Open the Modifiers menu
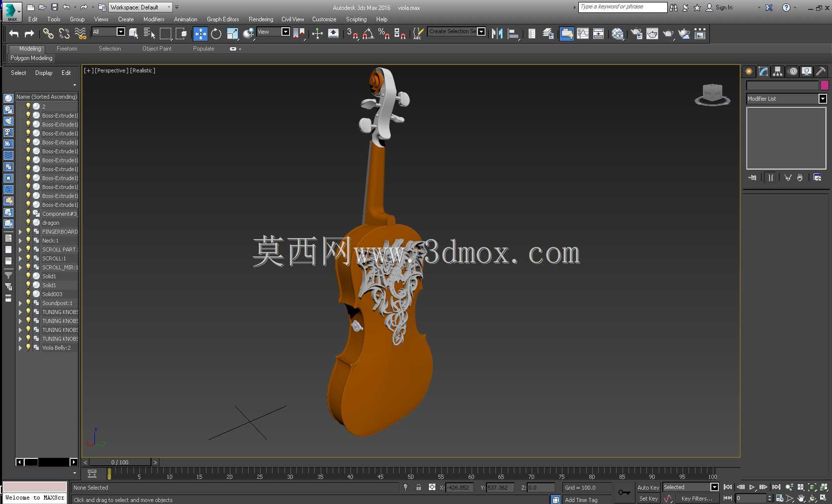This screenshot has width=832, height=504. point(154,19)
